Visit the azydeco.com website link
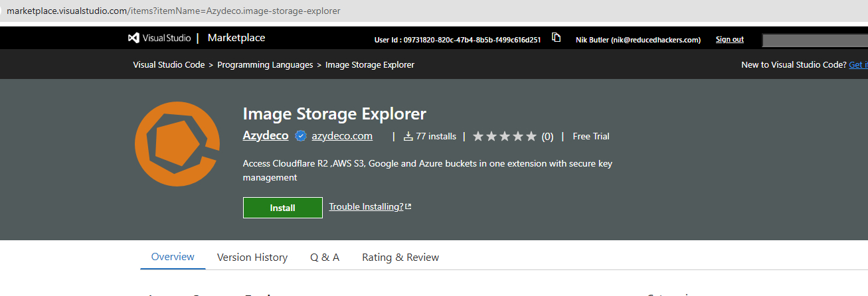This screenshot has width=868, height=296. (x=342, y=136)
